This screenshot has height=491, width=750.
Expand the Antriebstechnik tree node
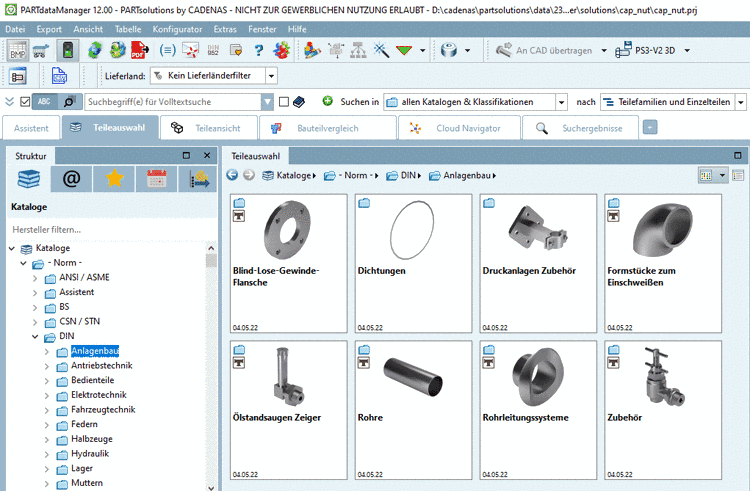pyautogui.click(x=46, y=366)
